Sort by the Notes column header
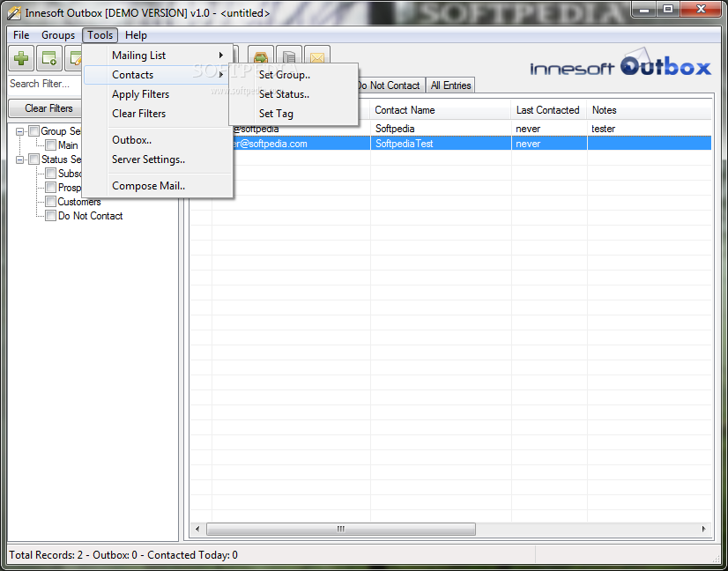This screenshot has height=571, width=728. [649, 110]
